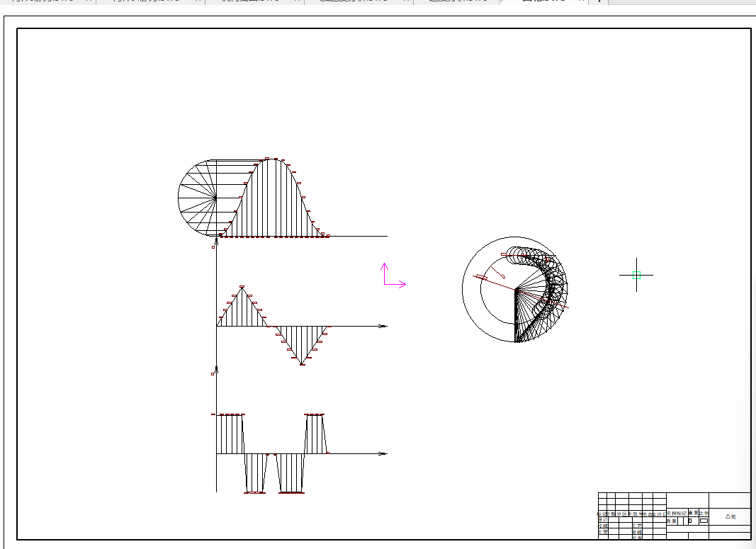The width and height of the screenshot is (756, 549).
Task: Click the 凸轮 title cell in the title block
Action: click(730, 517)
